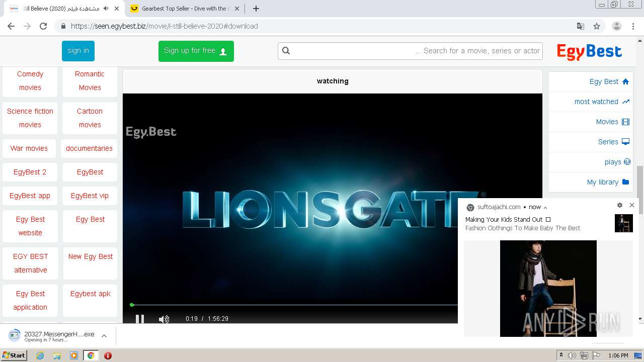Click the EgyBest logo
The height and width of the screenshot is (362, 644).
[x=589, y=51]
